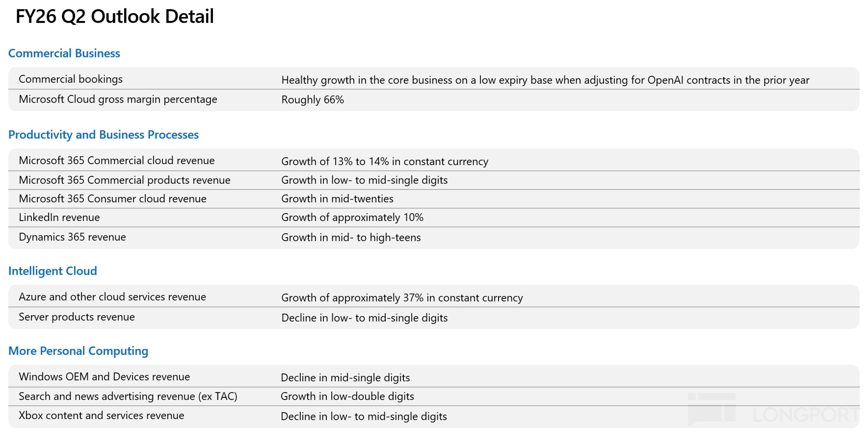
Task: Click the Productivity and Business Processes heading
Action: pos(104,135)
